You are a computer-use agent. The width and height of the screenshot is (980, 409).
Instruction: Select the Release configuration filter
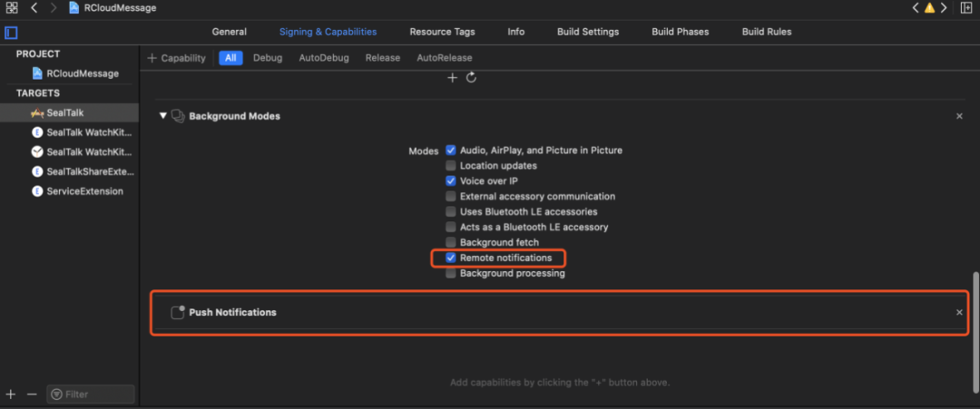[x=382, y=58]
